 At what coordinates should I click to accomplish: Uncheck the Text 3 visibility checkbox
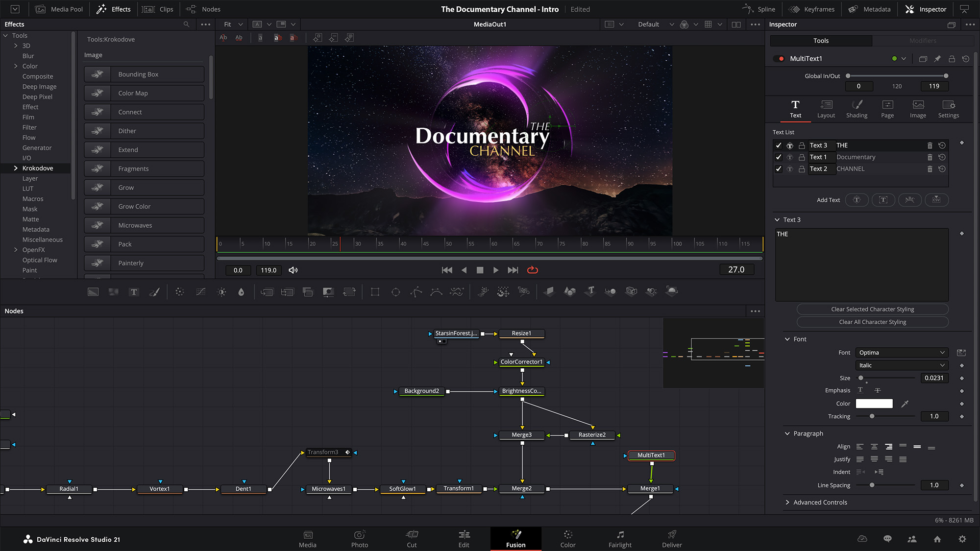[x=779, y=145]
